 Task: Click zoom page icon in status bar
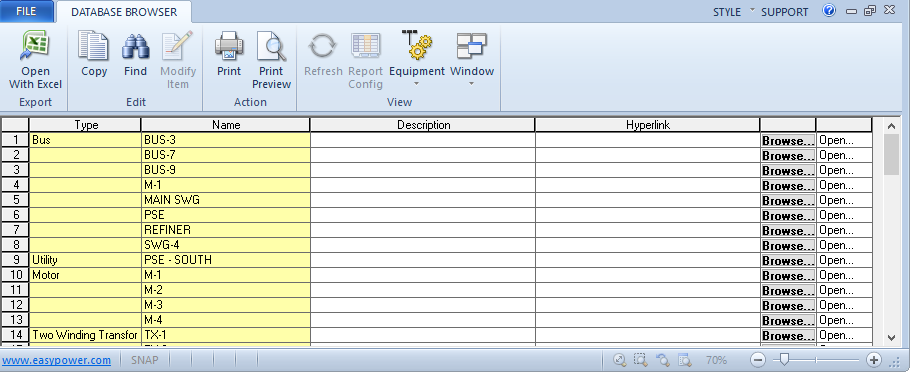[x=684, y=360]
